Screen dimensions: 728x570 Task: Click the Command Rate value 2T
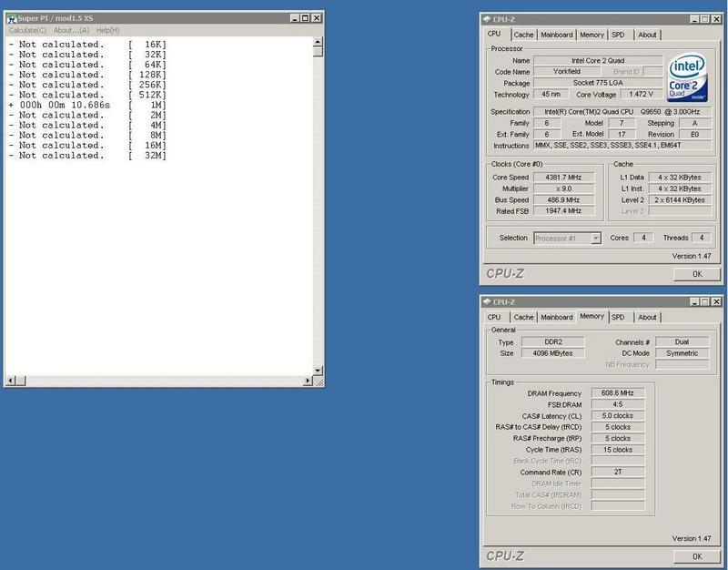[618, 472]
